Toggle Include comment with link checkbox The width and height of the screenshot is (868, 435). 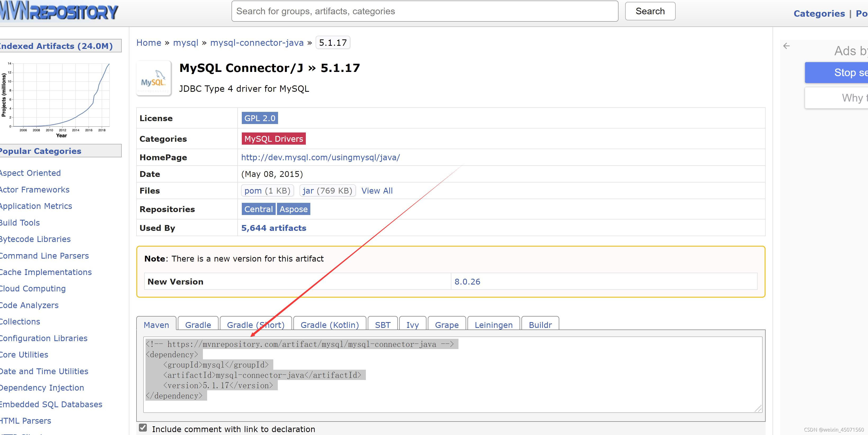coord(143,428)
